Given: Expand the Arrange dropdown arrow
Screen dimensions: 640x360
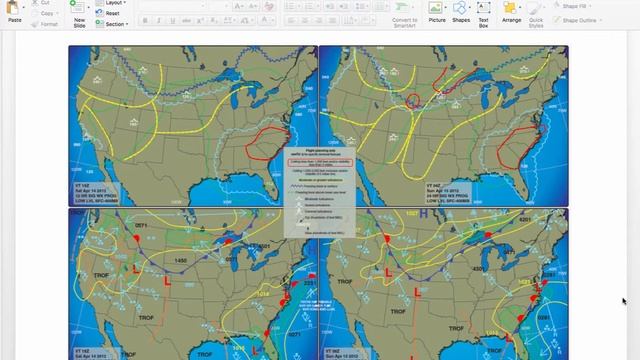Looking at the screenshot, I should pyautogui.click(x=520, y=7).
